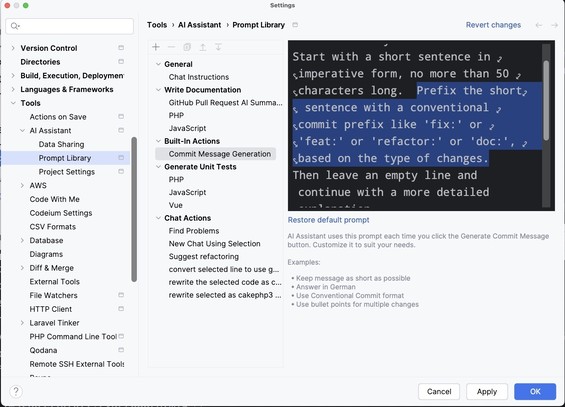Collapse Chat Actions prompt group
Screen dimensions: 565x407
coord(158,218)
